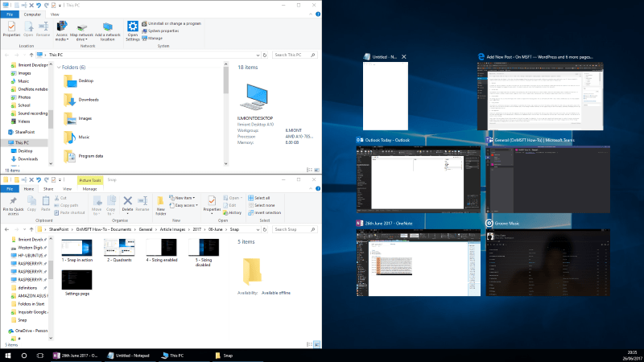Open the New item dropdown
The height and width of the screenshot is (362, 644).
coord(182,198)
